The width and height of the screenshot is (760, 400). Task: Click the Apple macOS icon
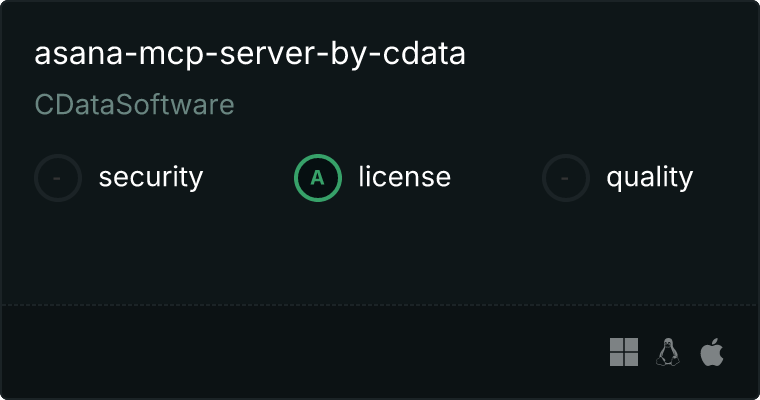711,352
